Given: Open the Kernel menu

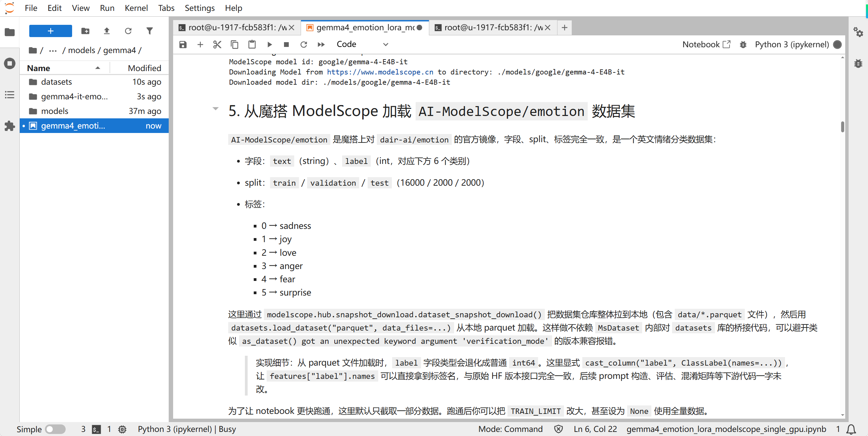Looking at the screenshot, I should (x=136, y=8).
